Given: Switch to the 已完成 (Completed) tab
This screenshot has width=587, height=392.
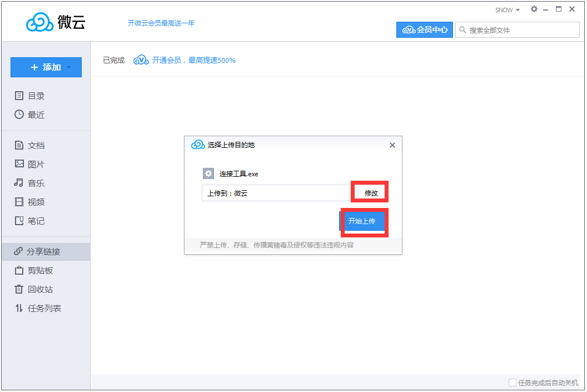Looking at the screenshot, I should (112, 60).
